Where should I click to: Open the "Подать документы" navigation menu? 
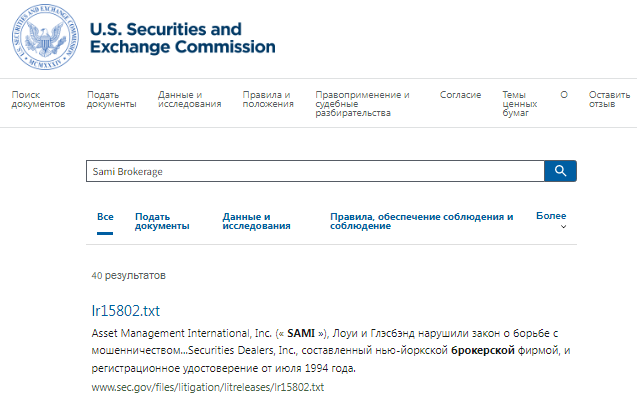[111, 99]
